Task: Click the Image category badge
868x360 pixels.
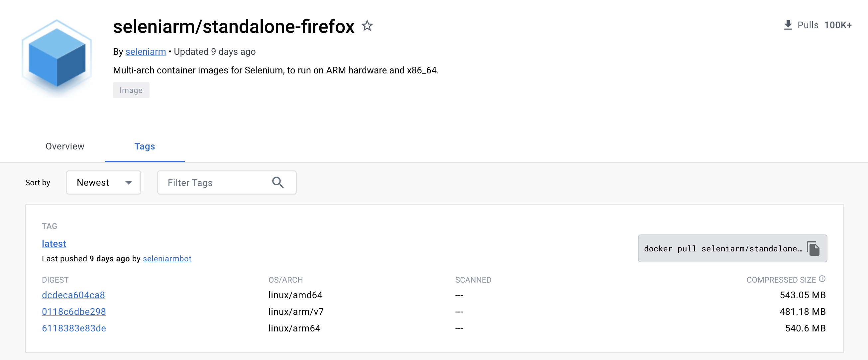Action: coord(131,90)
